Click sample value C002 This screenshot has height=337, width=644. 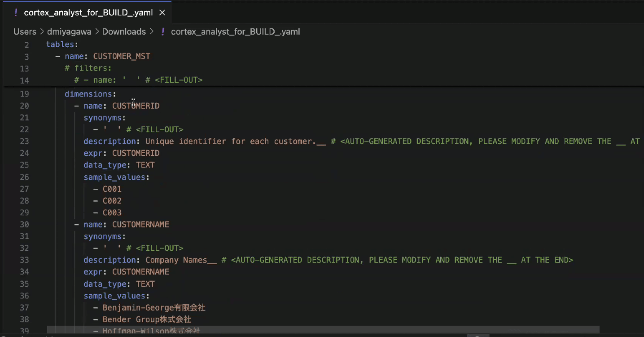click(112, 200)
